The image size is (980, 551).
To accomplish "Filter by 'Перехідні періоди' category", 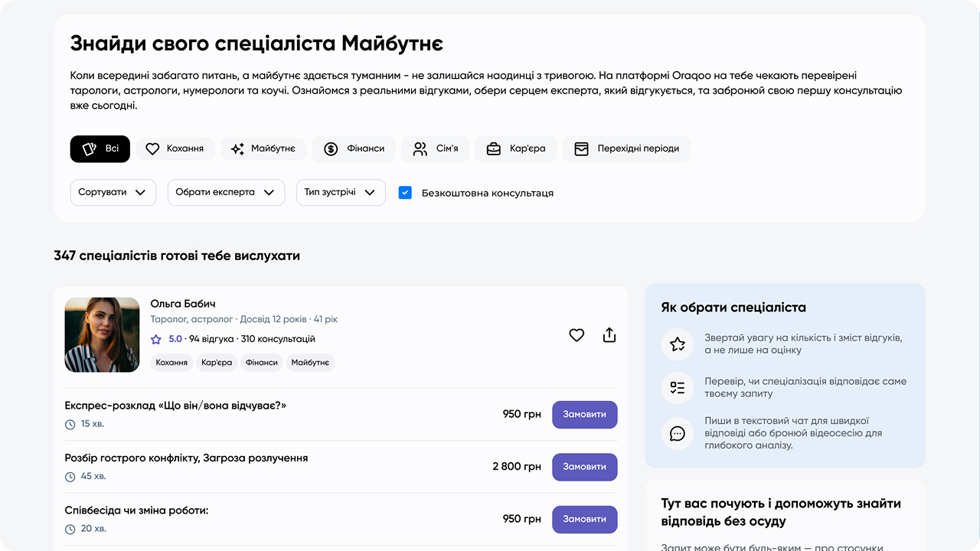I will pos(626,149).
